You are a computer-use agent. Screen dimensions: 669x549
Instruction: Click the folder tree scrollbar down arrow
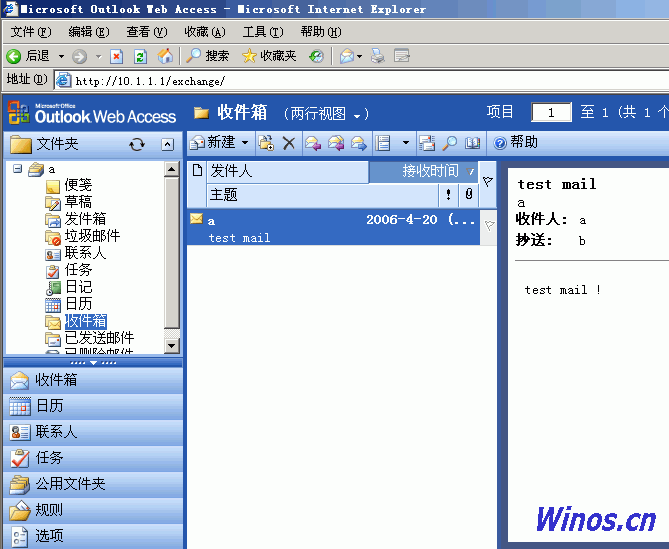pyautogui.click(x=171, y=345)
